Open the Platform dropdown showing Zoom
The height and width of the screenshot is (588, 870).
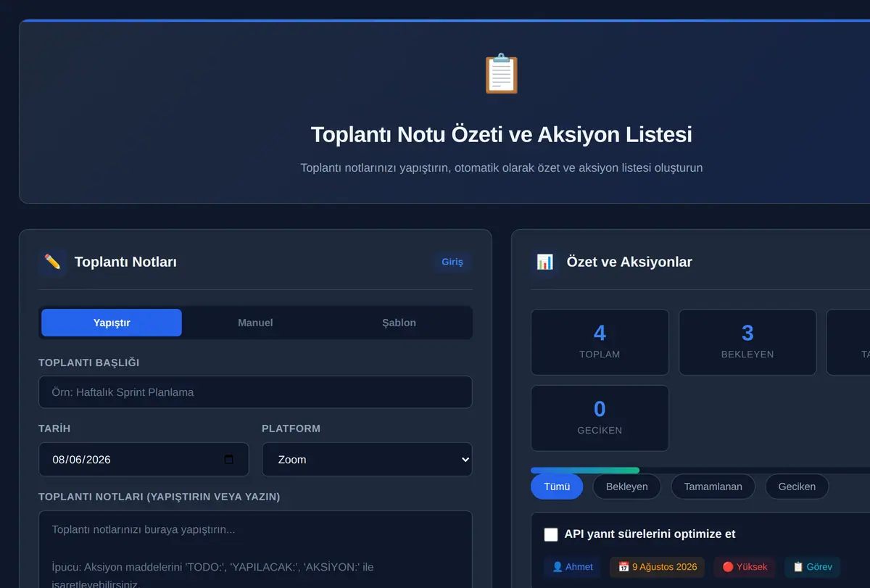click(x=367, y=460)
